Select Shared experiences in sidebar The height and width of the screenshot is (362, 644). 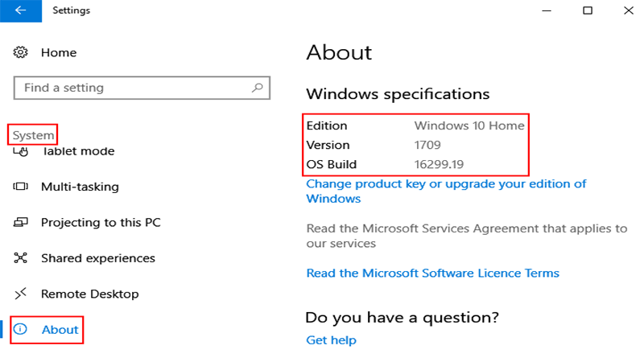tap(98, 258)
